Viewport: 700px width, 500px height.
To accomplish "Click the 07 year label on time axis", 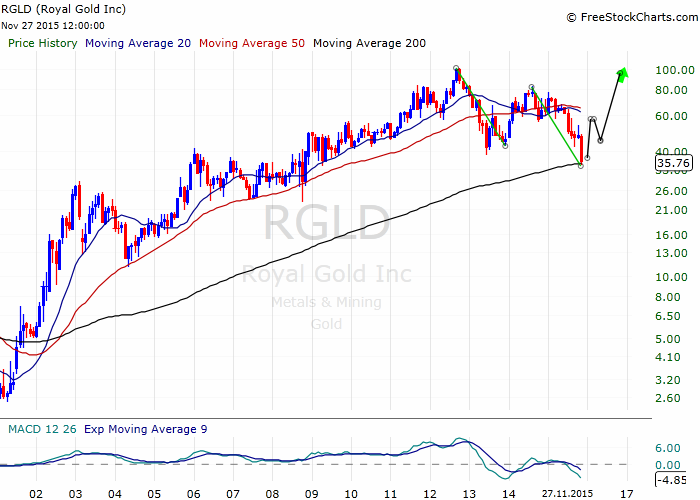I will [233, 494].
